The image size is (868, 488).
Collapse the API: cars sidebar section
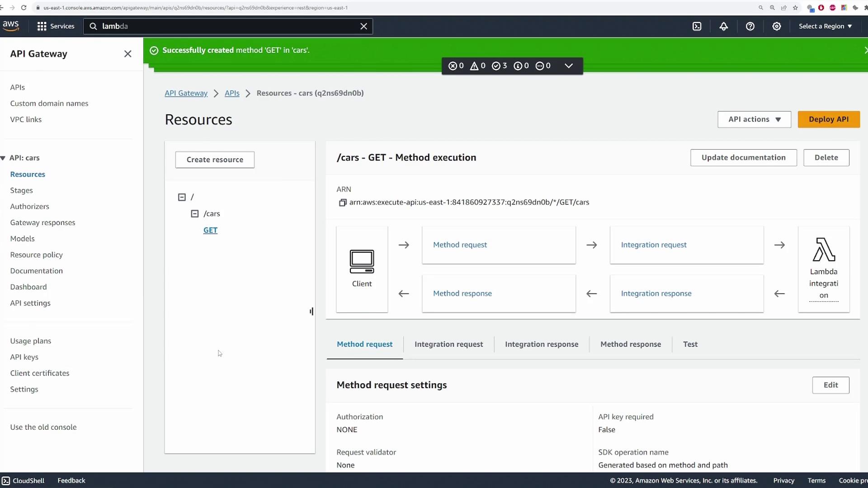(x=3, y=158)
